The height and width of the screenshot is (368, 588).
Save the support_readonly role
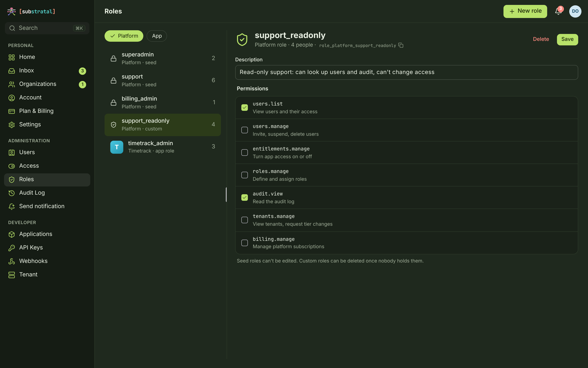click(567, 39)
